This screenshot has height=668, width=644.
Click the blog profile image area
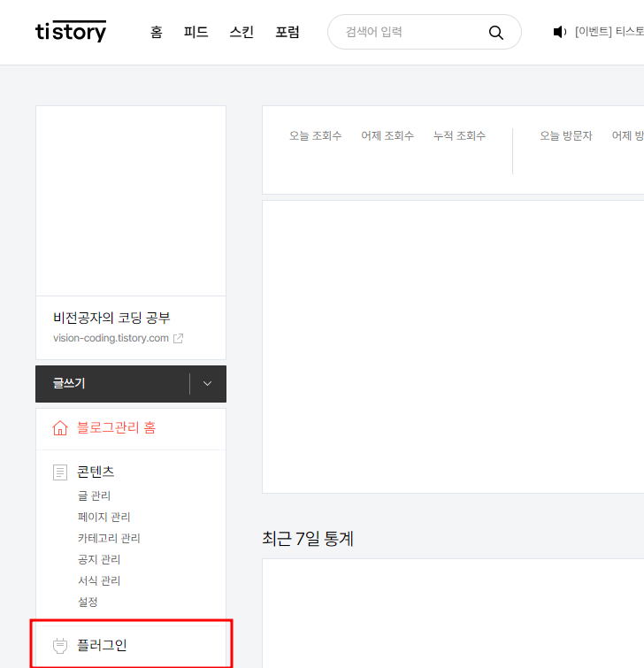(131, 201)
